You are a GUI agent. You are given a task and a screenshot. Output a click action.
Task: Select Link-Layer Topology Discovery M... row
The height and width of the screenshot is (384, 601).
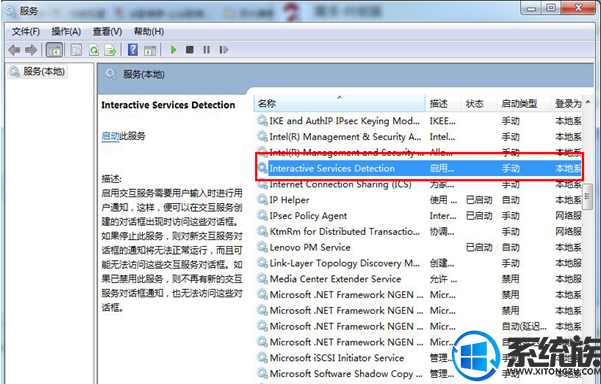click(x=419, y=263)
